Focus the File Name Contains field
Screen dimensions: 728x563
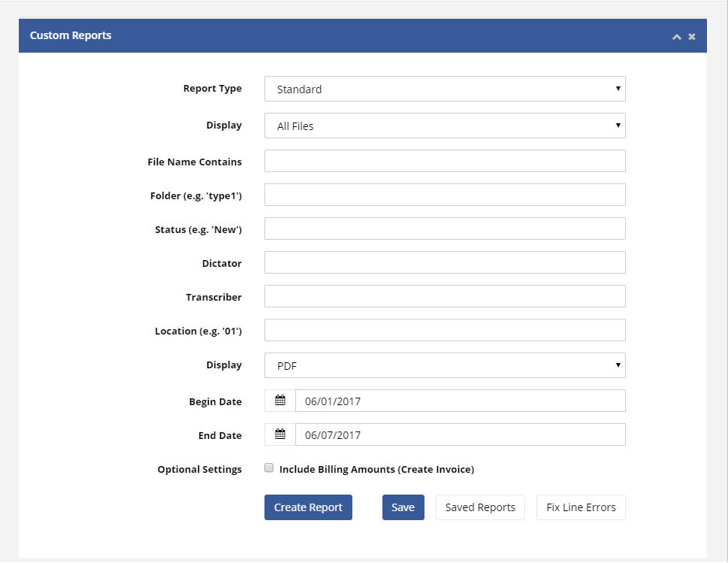[445, 161]
